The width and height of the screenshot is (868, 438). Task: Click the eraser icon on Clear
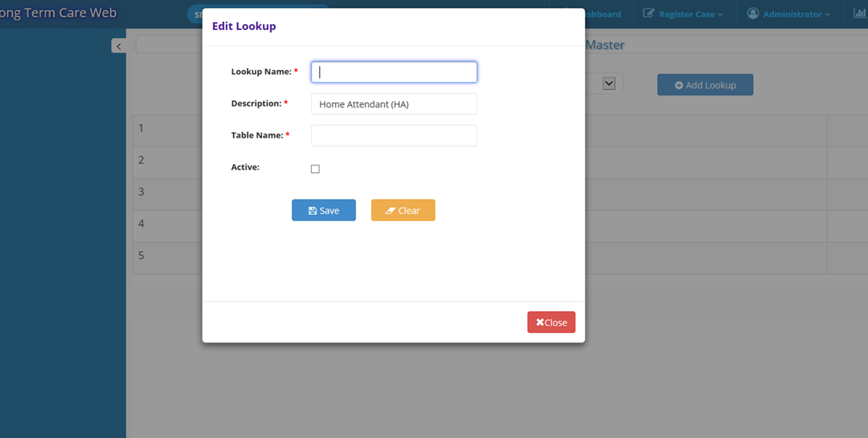pos(390,211)
